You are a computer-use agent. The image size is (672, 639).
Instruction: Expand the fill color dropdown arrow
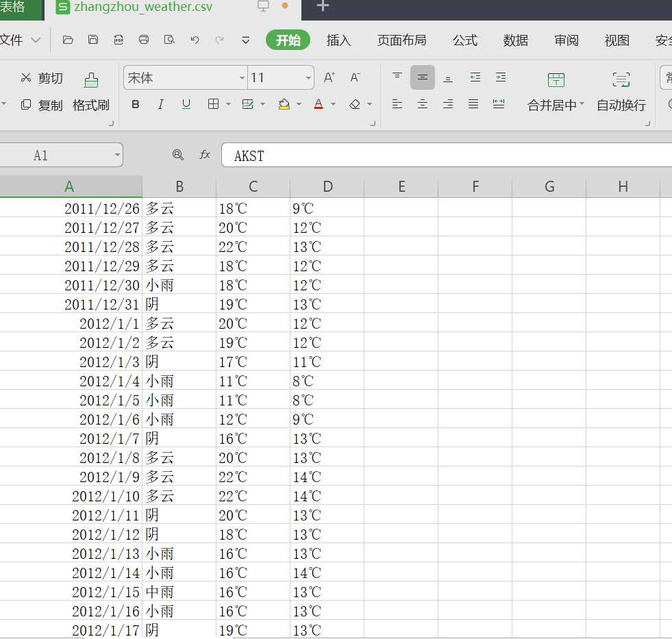coord(299,104)
